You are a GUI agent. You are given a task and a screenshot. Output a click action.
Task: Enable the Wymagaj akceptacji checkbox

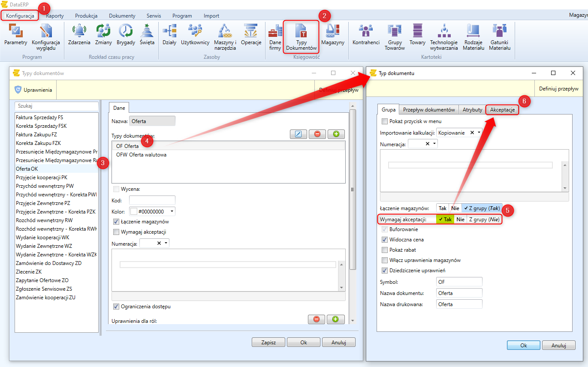click(116, 232)
